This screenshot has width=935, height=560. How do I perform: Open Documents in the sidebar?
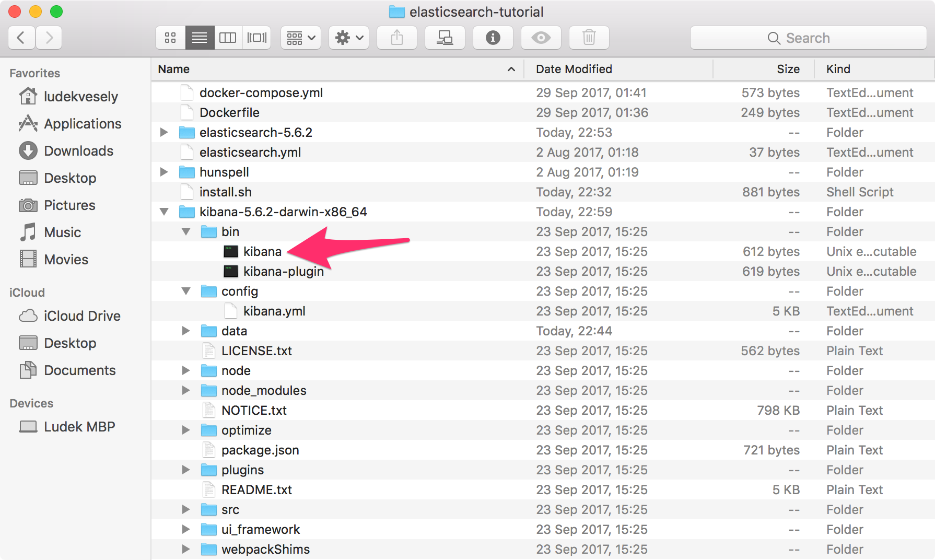pos(67,370)
